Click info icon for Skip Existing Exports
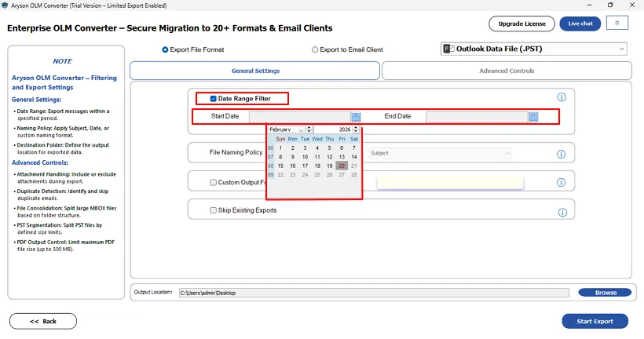The width and height of the screenshot is (644, 339). tap(562, 213)
